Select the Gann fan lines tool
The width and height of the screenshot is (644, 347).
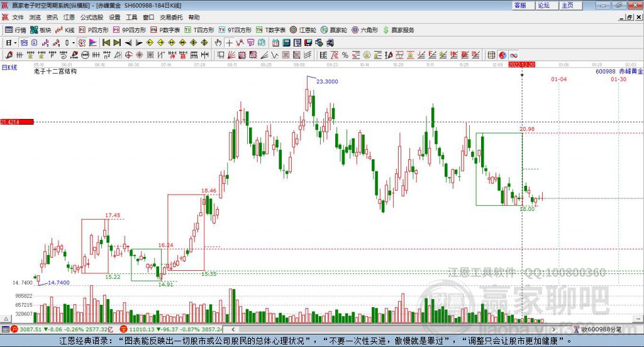click(x=231, y=55)
